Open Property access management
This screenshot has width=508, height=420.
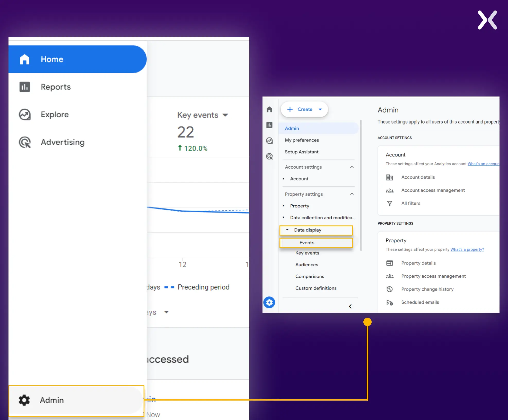pos(433,276)
